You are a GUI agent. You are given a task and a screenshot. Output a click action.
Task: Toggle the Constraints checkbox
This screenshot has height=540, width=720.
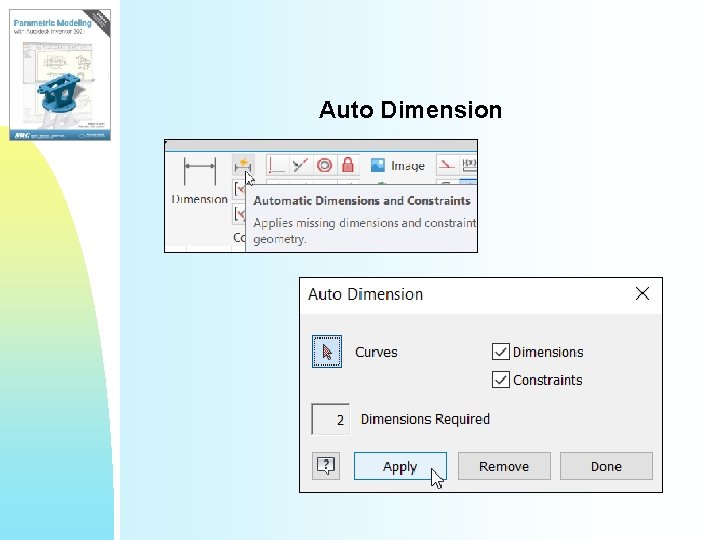(501, 380)
